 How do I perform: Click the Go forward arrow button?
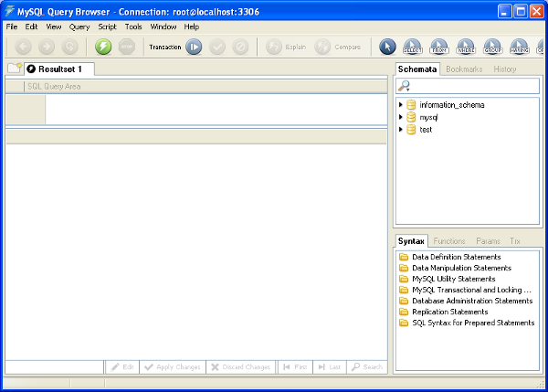[47, 47]
